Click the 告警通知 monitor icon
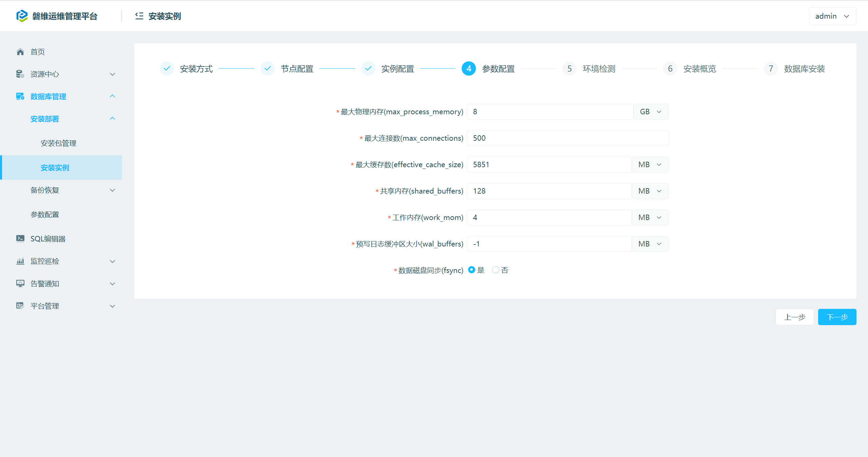 click(x=20, y=283)
